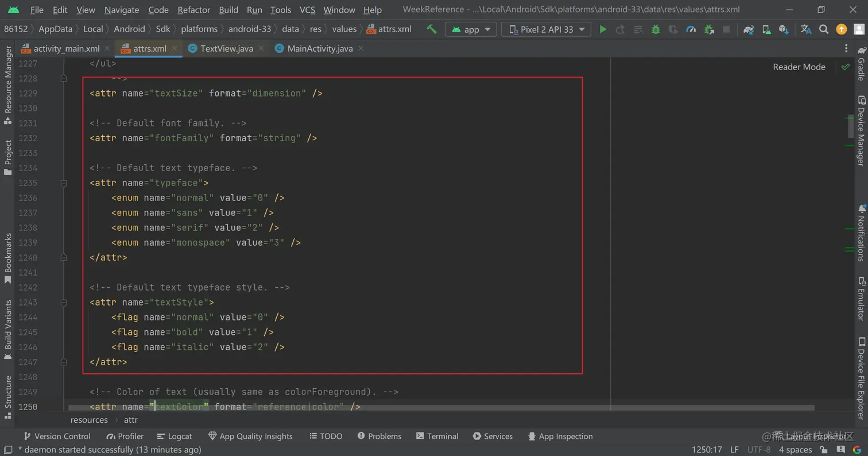
Task: Switch to the MainActivity.java tab
Action: point(320,49)
